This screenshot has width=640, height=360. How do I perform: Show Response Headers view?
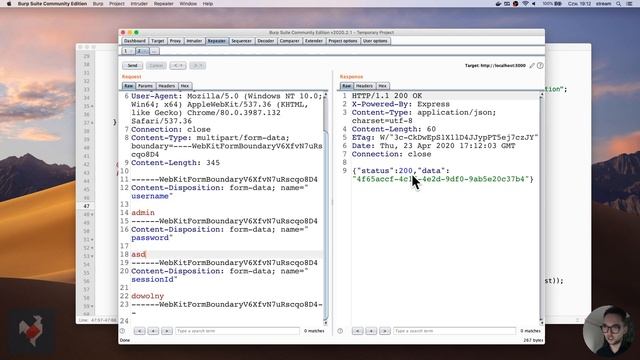(364, 86)
